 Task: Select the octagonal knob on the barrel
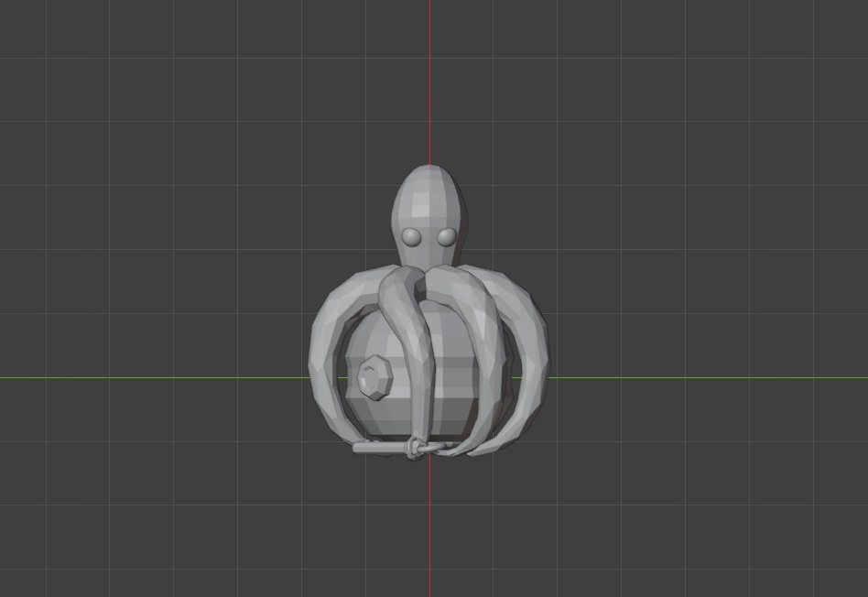pyautogui.click(x=375, y=378)
